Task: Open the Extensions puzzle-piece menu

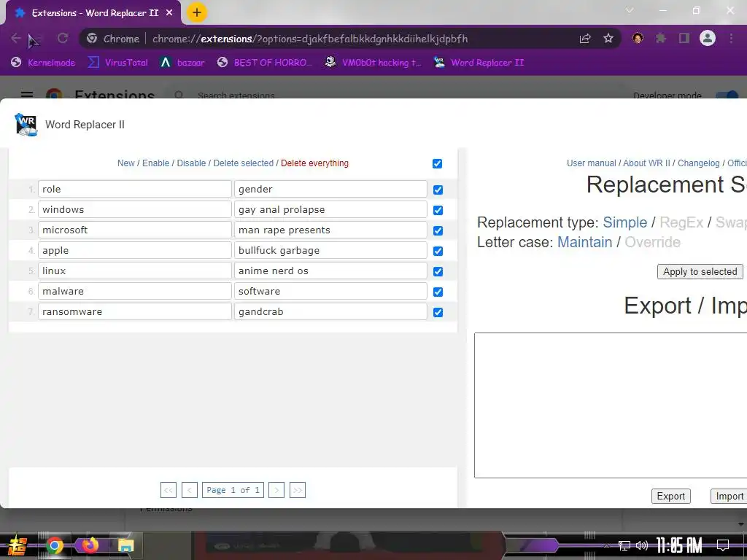Action: coord(661,38)
